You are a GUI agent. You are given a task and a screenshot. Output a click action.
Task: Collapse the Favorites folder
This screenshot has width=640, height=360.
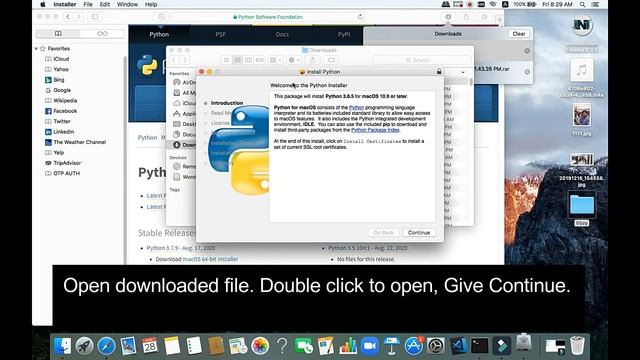click(36, 49)
